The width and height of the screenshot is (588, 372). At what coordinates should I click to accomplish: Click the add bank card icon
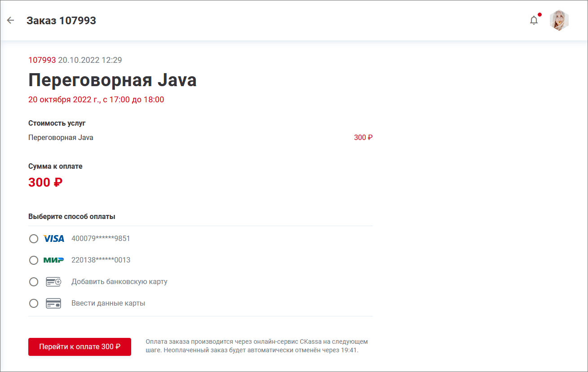pos(54,282)
